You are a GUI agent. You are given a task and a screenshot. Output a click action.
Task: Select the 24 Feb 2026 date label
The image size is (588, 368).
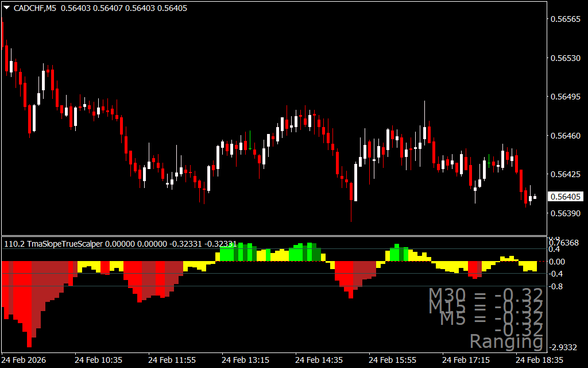coord(23,360)
